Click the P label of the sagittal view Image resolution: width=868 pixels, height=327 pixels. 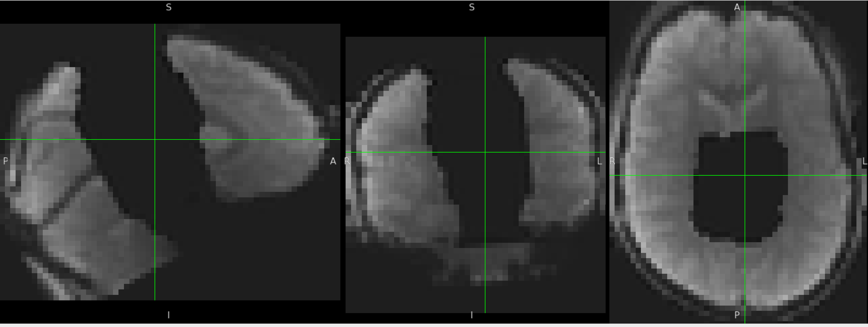(x=5, y=161)
